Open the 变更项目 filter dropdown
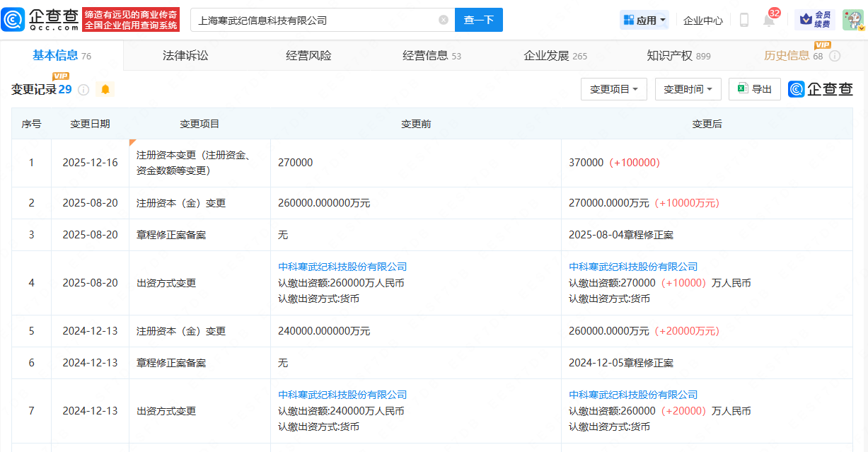The image size is (868, 452). coord(613,89)
